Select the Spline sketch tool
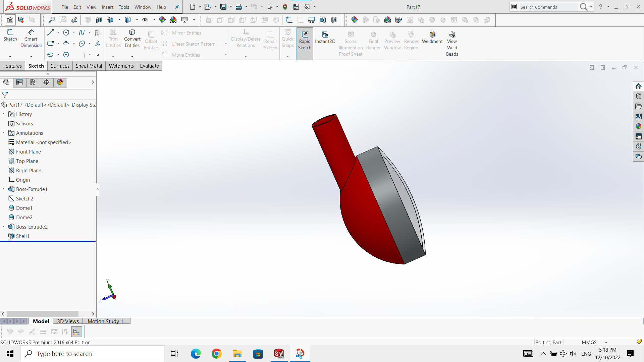Screen dimensions: 644x362 [x=82, y=33]
